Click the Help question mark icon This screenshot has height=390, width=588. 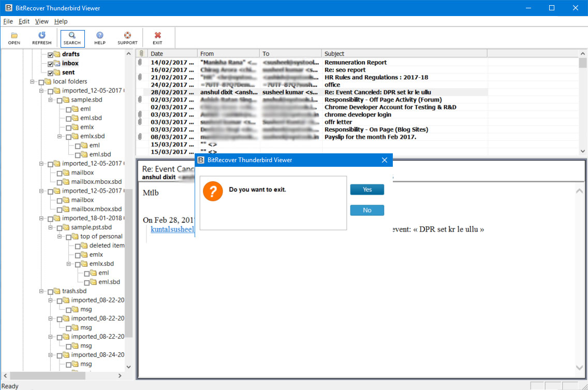tap(100, 35)
